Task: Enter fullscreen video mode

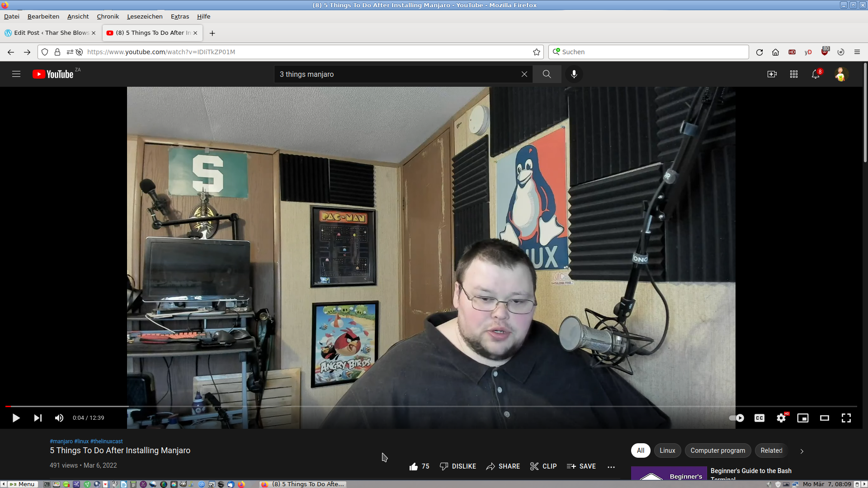Action: 846,418
